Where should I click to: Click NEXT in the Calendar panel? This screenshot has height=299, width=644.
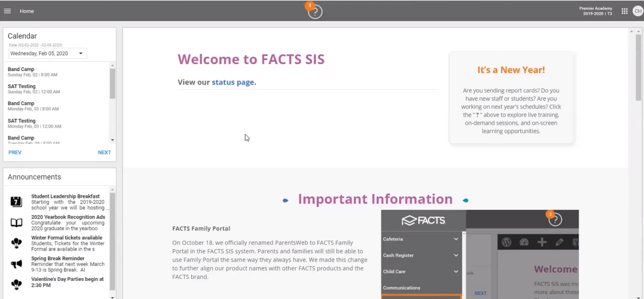(x=104, y=152)
